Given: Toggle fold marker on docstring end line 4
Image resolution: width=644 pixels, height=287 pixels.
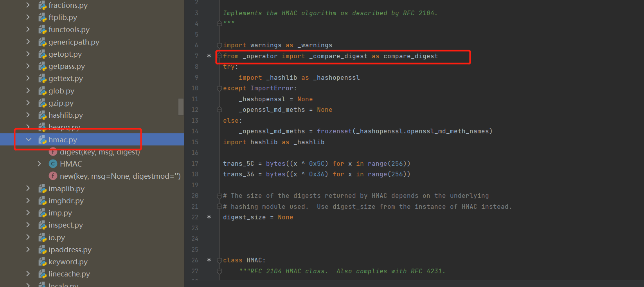Looking at the screenshot, I should coord(219,23).
